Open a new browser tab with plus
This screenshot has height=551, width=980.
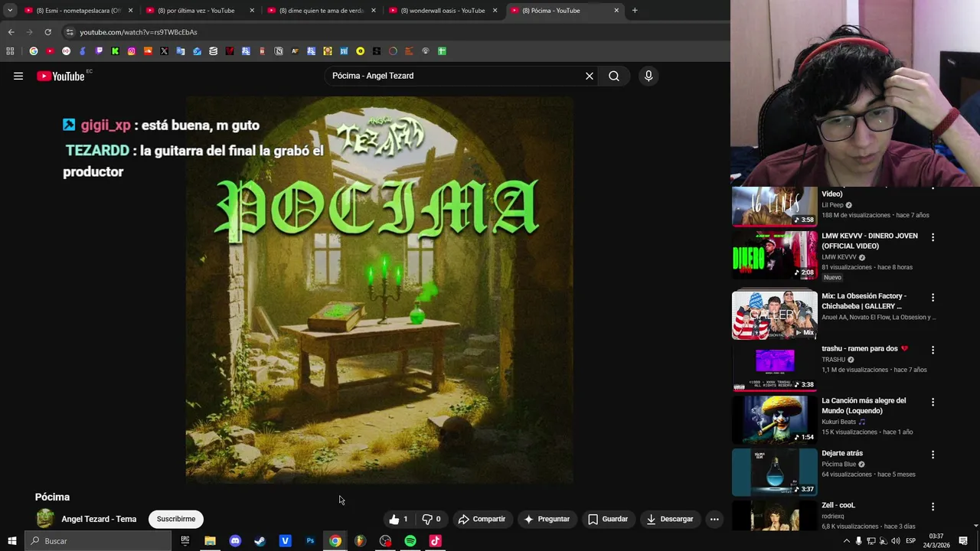pos(635,11)
